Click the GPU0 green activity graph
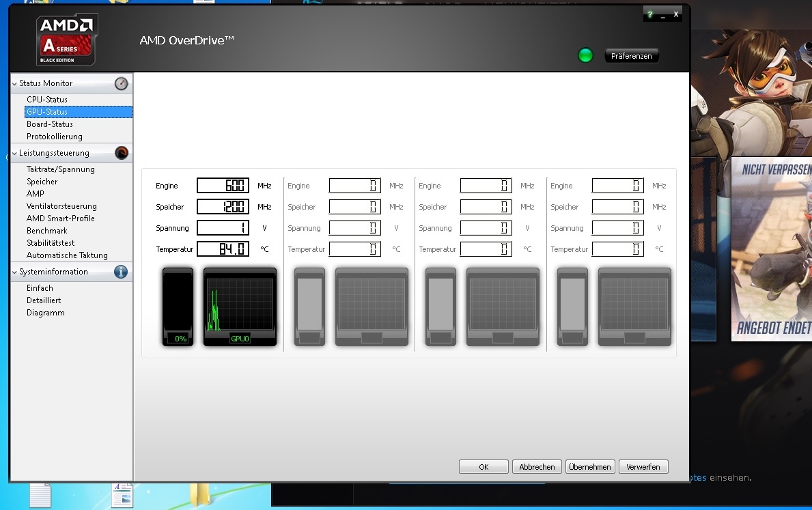This screenshot has height=510, width=812. (x=240, y=307)
